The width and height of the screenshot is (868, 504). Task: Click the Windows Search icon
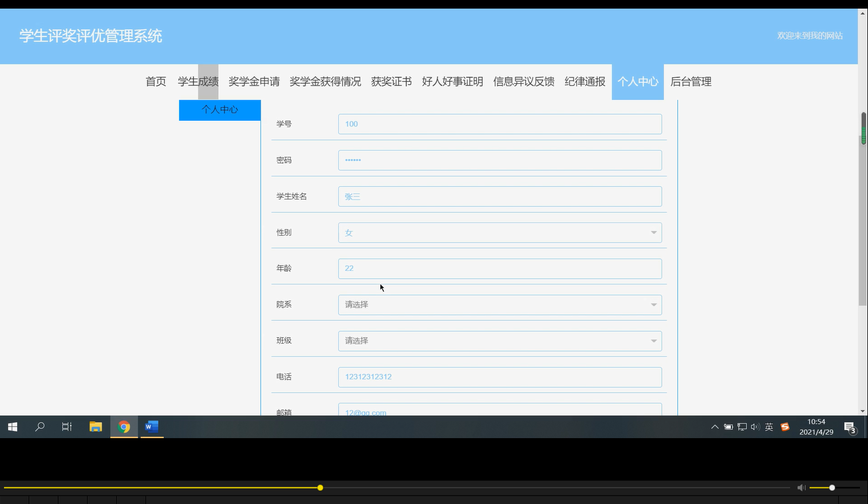tap(40, 427)
